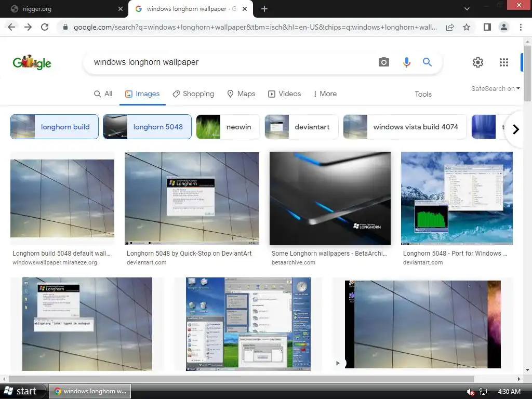Open the Tools filter button
Viewport: 532px width, 399px height.
(x=423, y=95)
